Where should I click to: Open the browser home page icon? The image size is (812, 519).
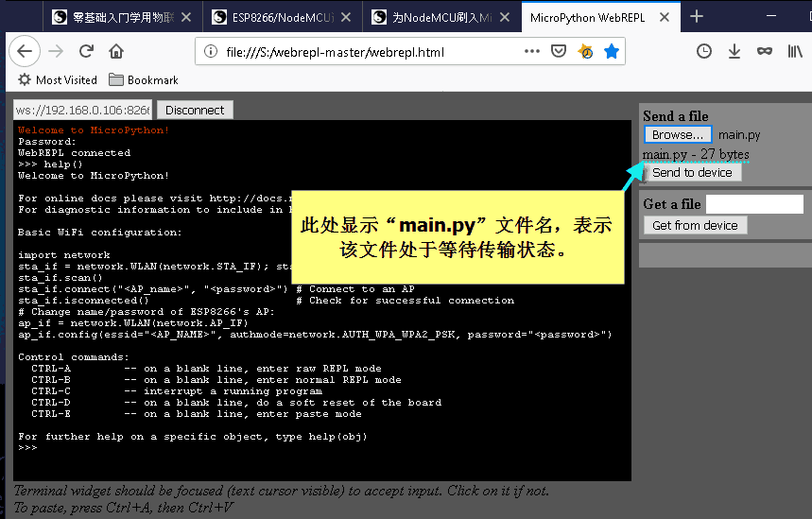point(116,51)
